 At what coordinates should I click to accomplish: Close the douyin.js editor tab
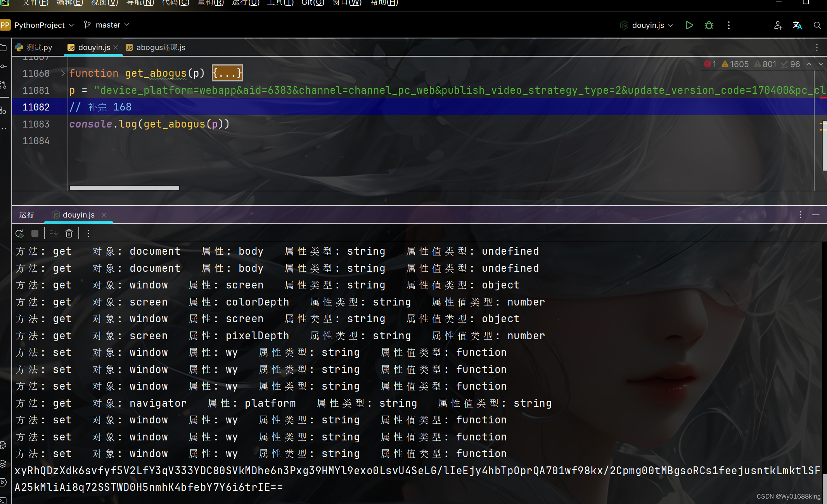click(116, 47)
